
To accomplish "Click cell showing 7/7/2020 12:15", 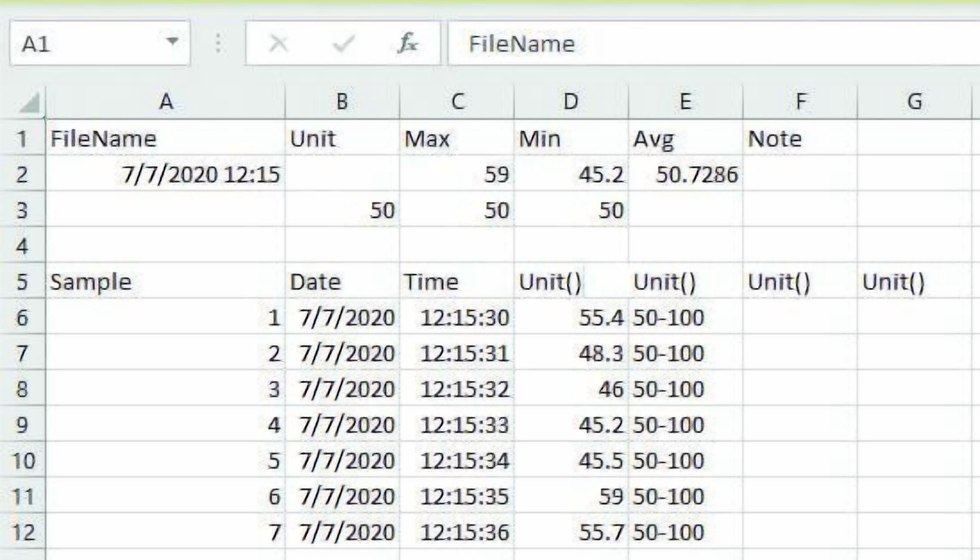I will tap(165, 174).
